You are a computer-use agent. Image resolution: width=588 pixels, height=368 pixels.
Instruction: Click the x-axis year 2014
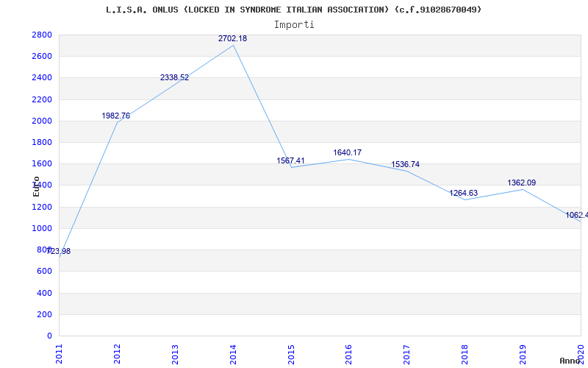point(233,354)
